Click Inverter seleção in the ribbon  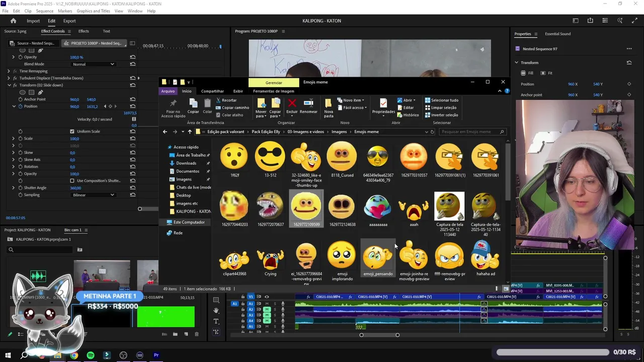click(441, 115)
